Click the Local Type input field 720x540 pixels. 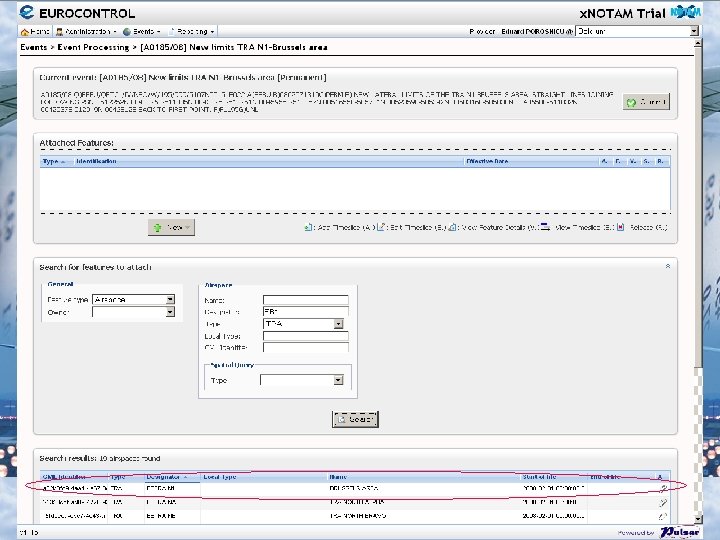(306, 336)
